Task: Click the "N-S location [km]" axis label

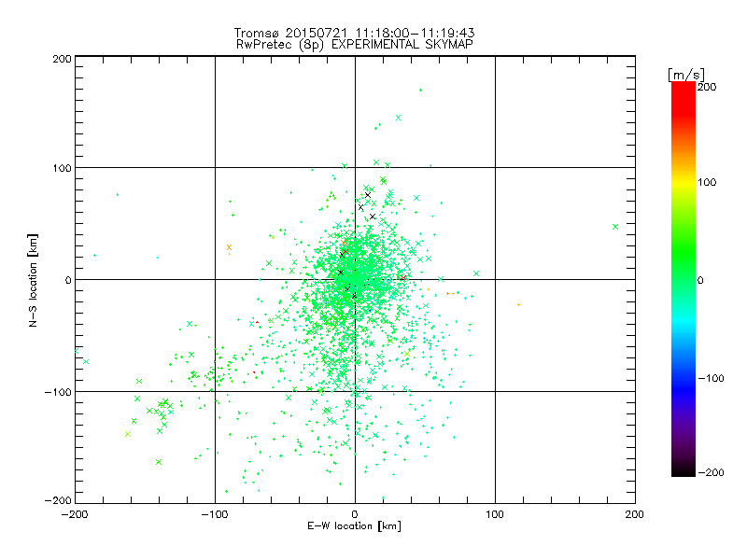Action: pyautogui.click(x=33, y=280)
